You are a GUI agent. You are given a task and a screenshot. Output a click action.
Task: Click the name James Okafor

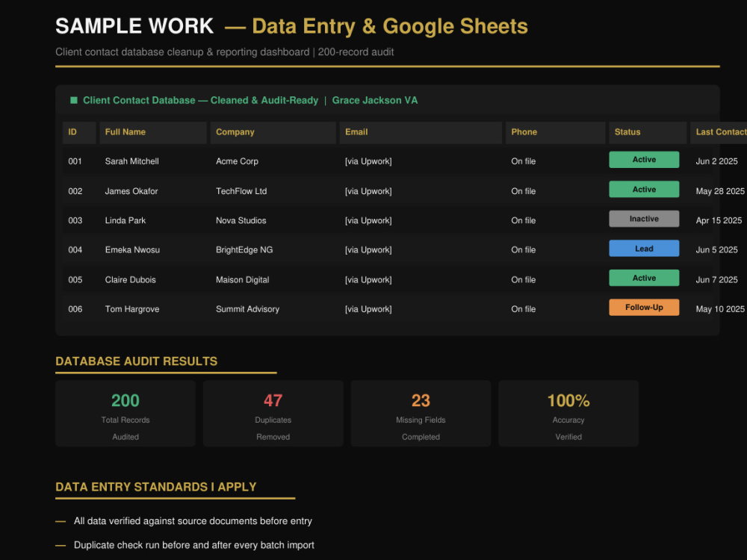(131, 191)
